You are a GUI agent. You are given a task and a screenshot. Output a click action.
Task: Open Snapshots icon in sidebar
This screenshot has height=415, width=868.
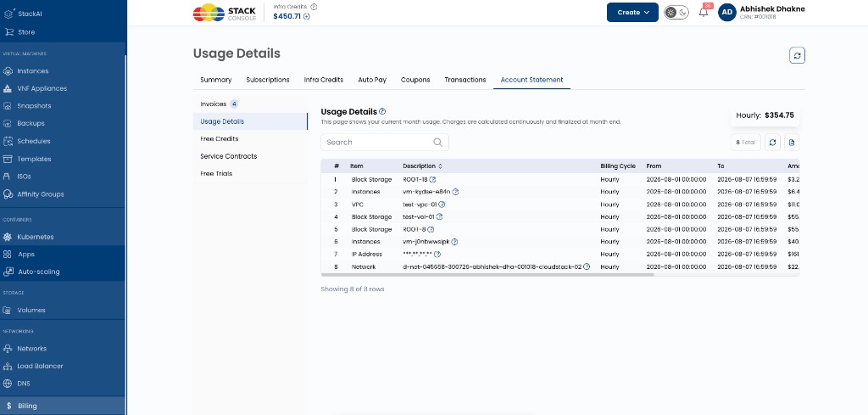pos(8,106)
